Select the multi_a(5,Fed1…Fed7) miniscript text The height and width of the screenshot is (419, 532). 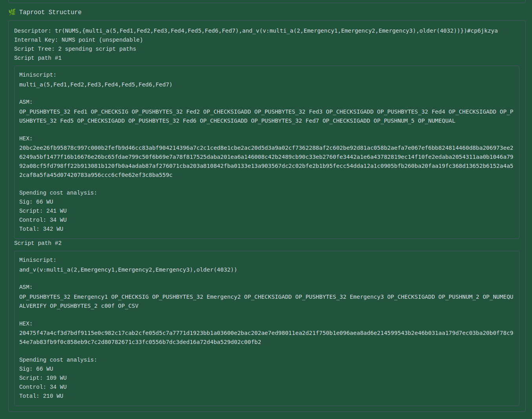coord(96,85)
